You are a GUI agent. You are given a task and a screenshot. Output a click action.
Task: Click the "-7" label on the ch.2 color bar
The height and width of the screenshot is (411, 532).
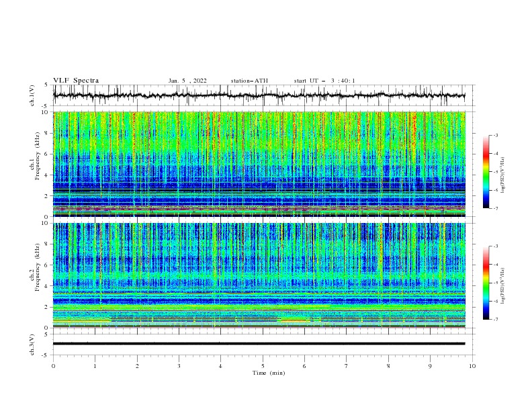click(x=496, y=320)
